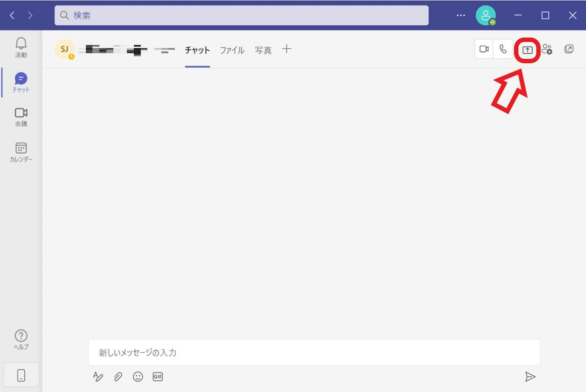Click the 新しいメッセージの入力 message box
The height and width of the screenshot is (392, 586).
[x=314, y=353]
